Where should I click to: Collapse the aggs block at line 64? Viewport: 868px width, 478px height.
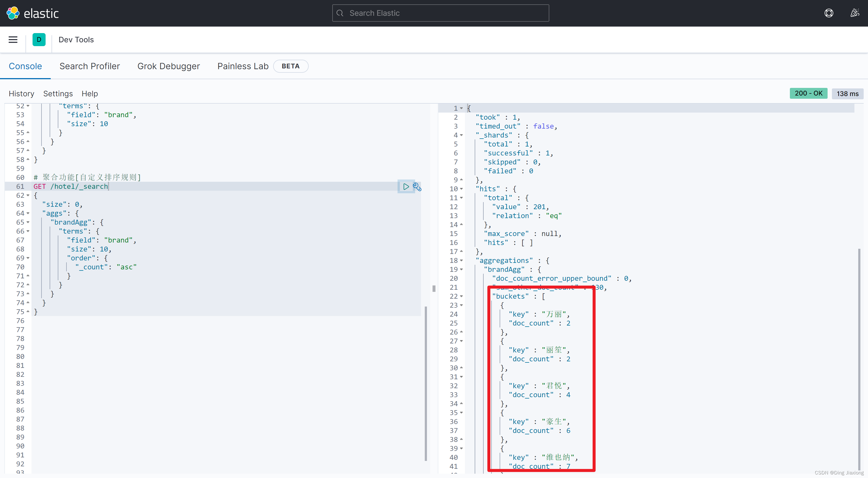(x=28, y=213)
